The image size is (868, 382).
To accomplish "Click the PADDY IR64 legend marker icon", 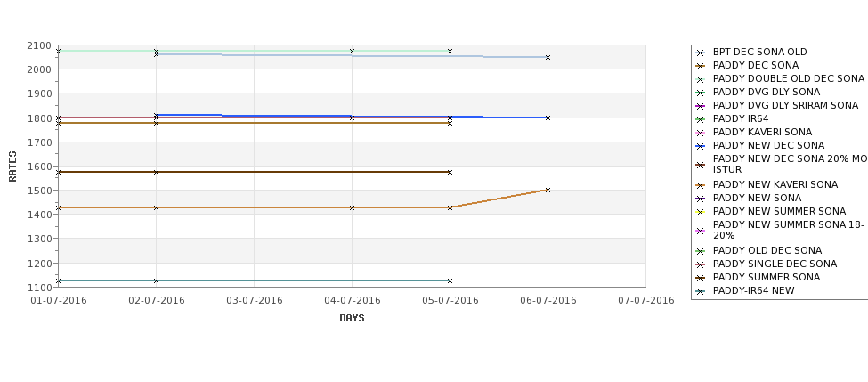I will click(701, 118).
